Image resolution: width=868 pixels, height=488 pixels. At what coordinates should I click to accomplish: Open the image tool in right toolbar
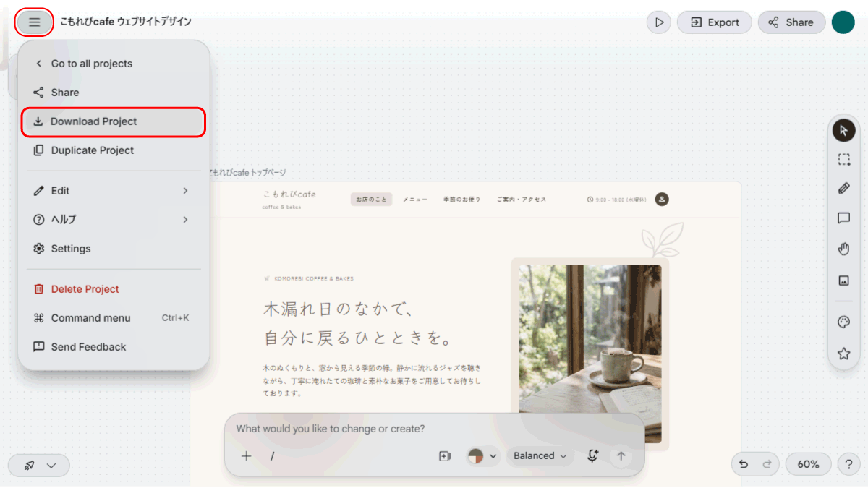[843, 281]
